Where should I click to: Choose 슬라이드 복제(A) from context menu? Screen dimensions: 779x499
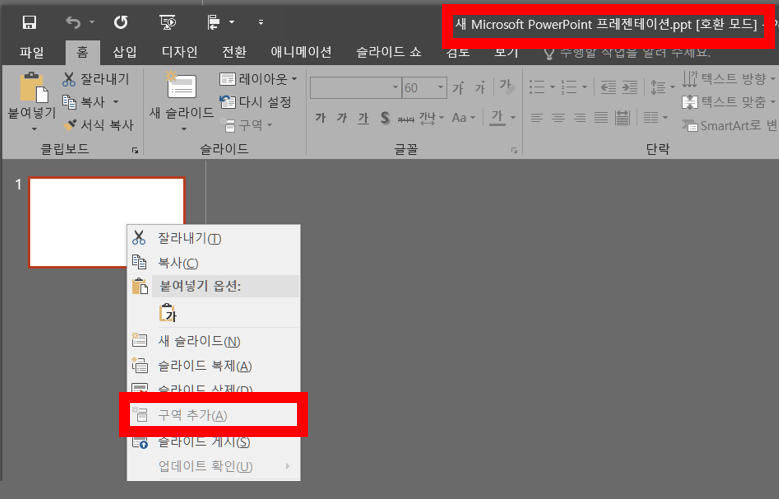tap(214, 366)
